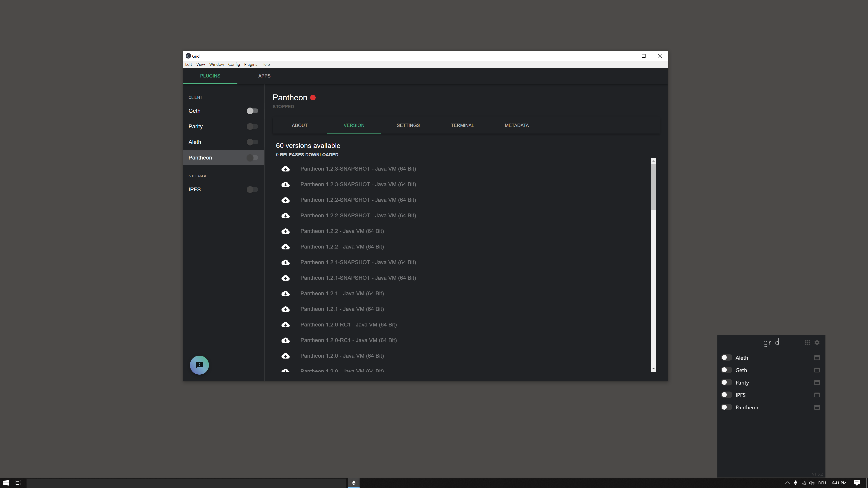The height and width of the screenshot is (488, 868).
Task: Open Pantheon window icon in tray panel
Action: point(817,408)
